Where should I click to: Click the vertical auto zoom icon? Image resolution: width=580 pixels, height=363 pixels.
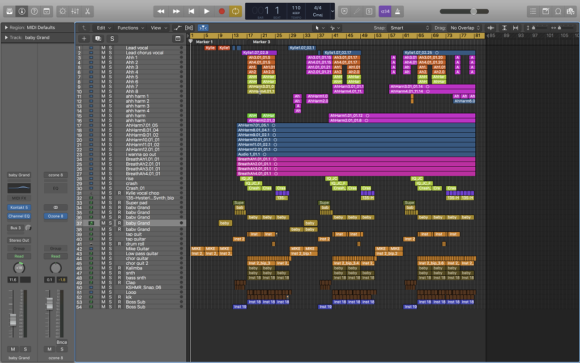pos(504,28)
